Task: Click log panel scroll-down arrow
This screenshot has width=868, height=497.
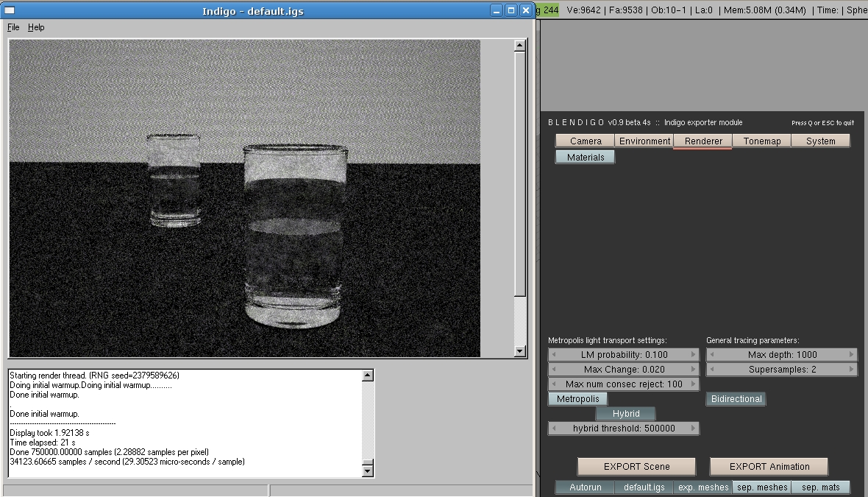Action: (x=368, y=471)
